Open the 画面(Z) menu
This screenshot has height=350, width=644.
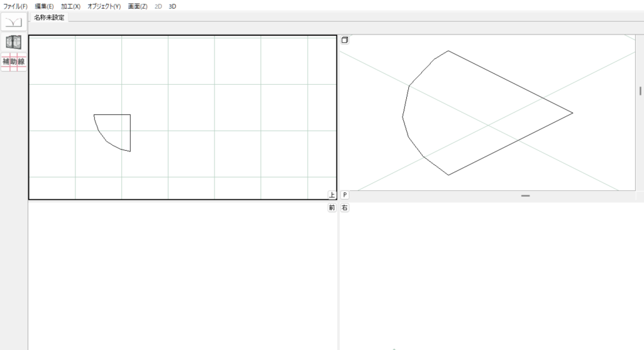pos(137,6)
